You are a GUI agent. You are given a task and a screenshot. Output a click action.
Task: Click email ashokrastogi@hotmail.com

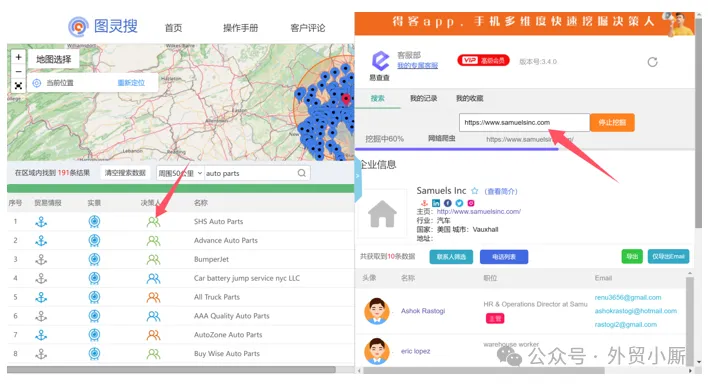636,311
